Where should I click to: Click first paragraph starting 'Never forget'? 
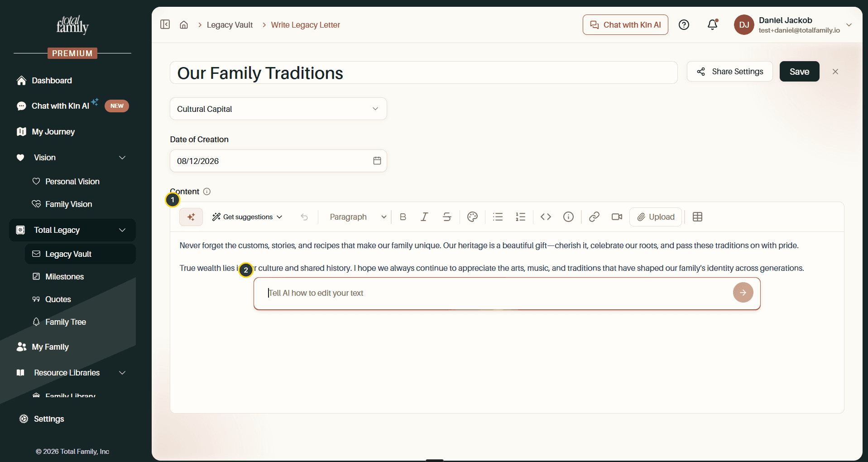click(489, 245)
